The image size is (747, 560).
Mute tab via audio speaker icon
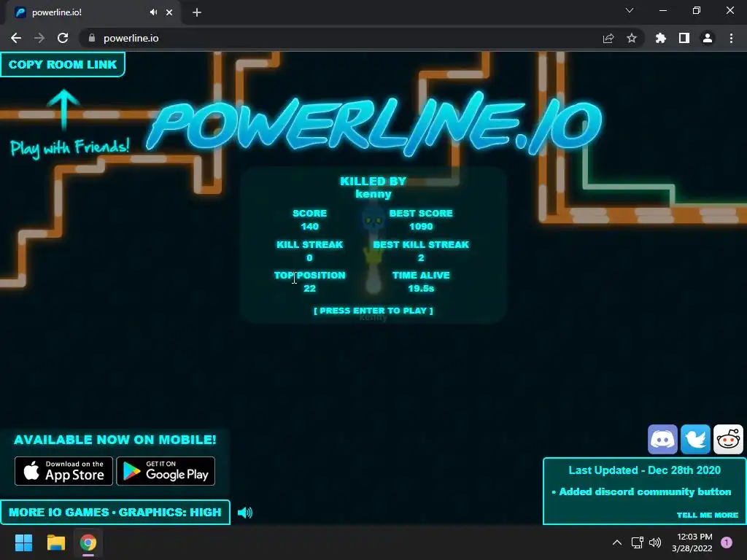(x=153, y=12)
